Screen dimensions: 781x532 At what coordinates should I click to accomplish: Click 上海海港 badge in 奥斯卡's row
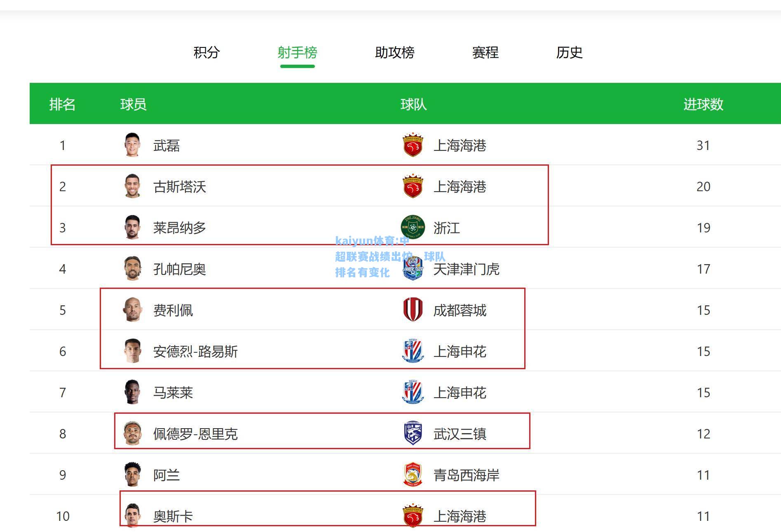(413, 516)
